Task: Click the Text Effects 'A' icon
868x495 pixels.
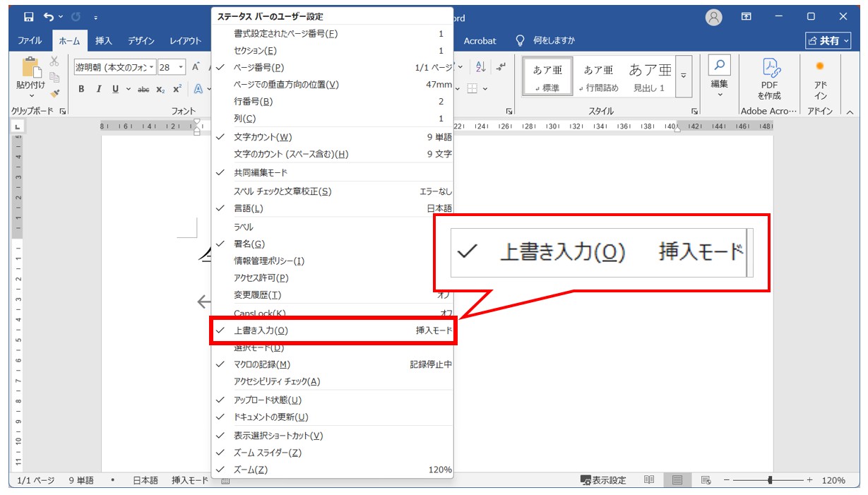Action: point(198,89)
